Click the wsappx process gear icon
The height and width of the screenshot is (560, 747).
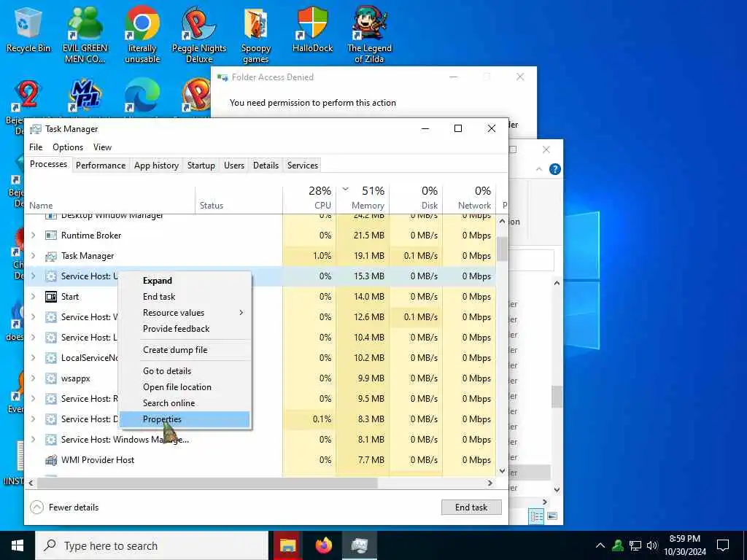pos(50,378)
